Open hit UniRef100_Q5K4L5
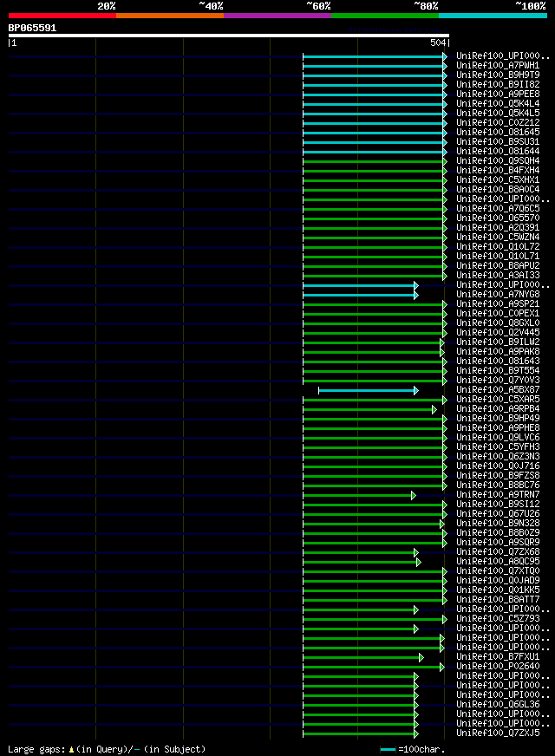The image size is (555, 756). tap(498, 113)
